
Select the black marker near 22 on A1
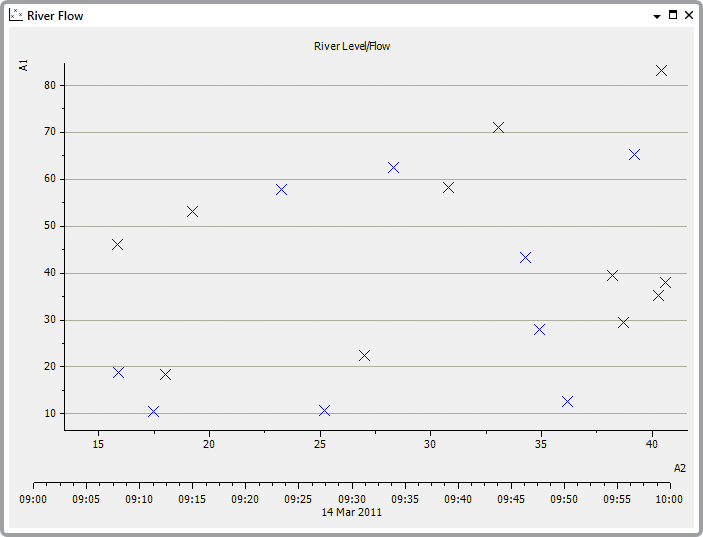point(364,355)
